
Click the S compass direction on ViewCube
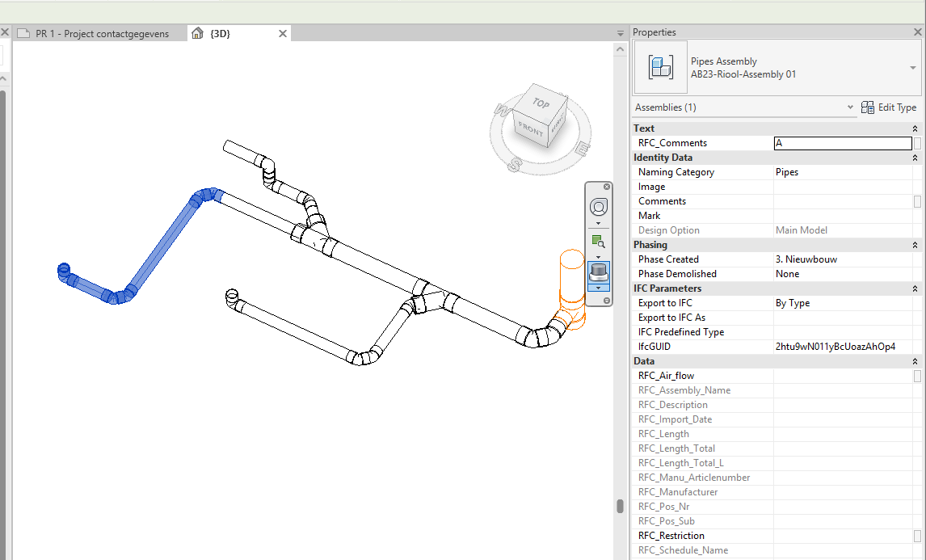[x=513, y=165]
